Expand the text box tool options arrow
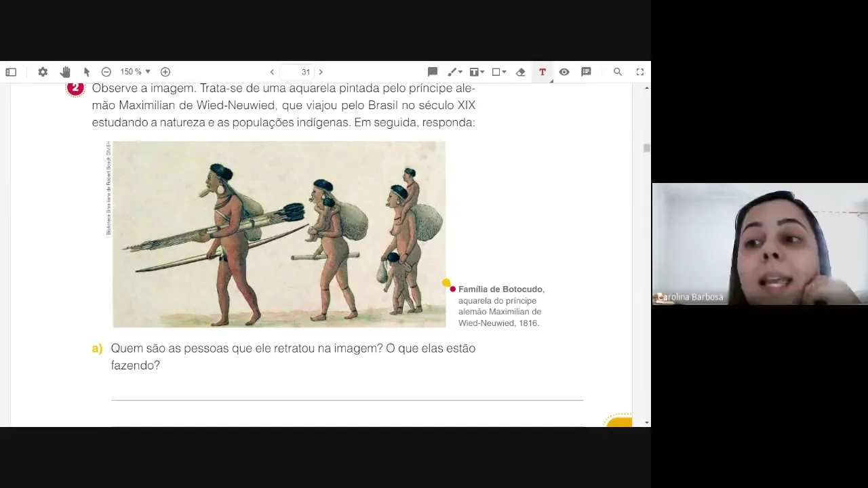 pyautogui.click(x=482, y=72)
